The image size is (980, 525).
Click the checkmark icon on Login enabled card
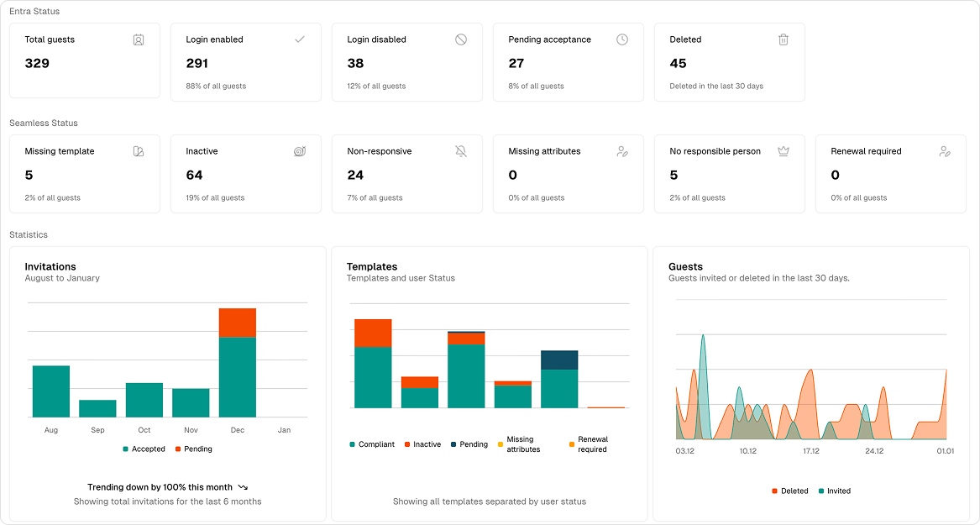300,39
